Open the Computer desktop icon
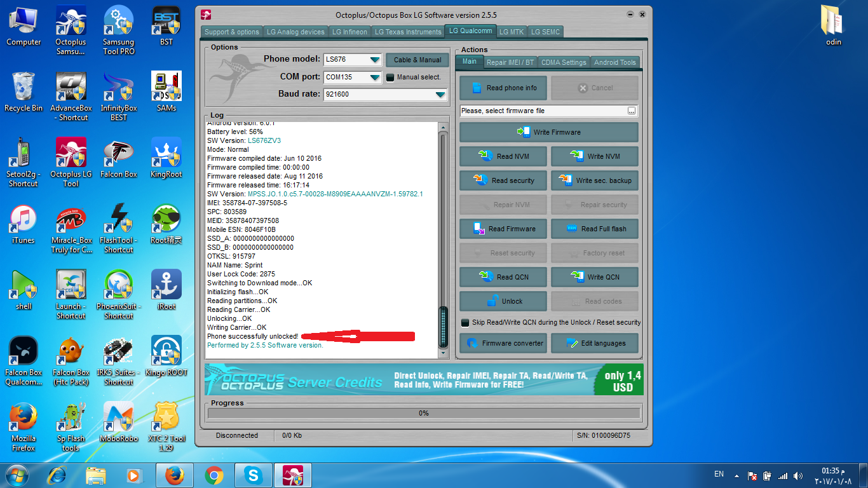This screenshot has height=488, width=868. click(24, 25)
